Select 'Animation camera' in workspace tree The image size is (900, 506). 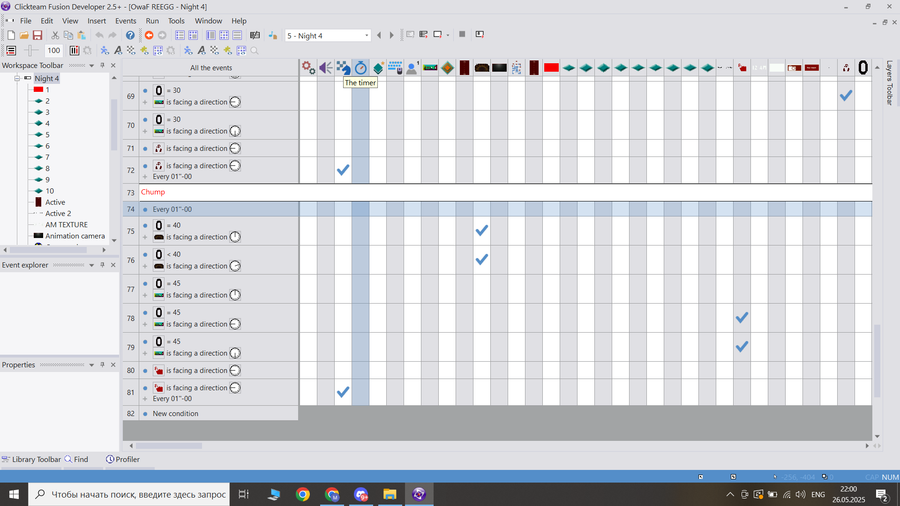pos(75,236)
